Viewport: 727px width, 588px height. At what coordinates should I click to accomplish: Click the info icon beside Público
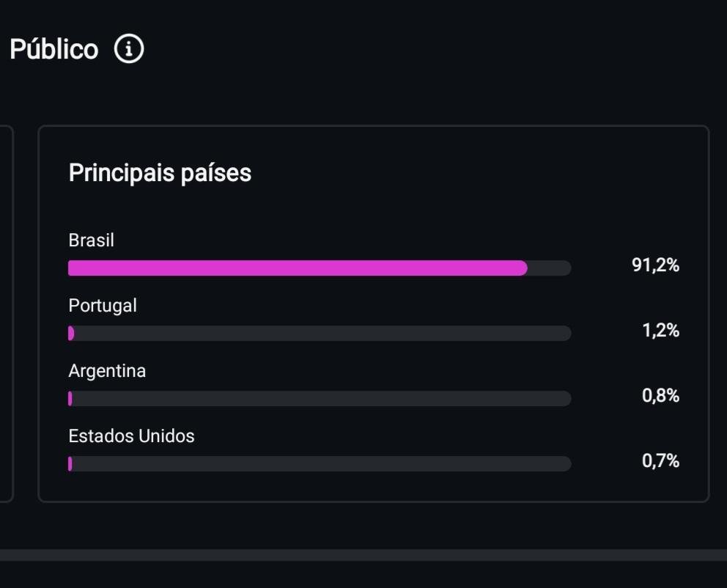tap(129, 49)
